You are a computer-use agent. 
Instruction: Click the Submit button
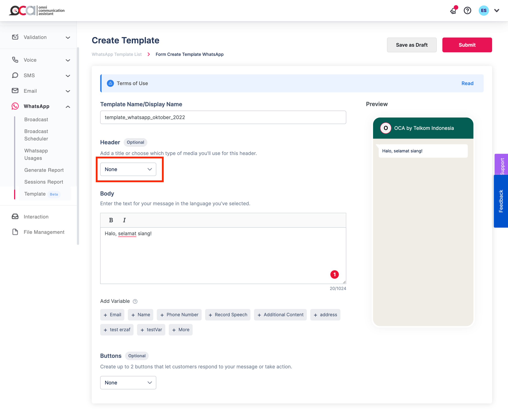(x=467, y=45)
